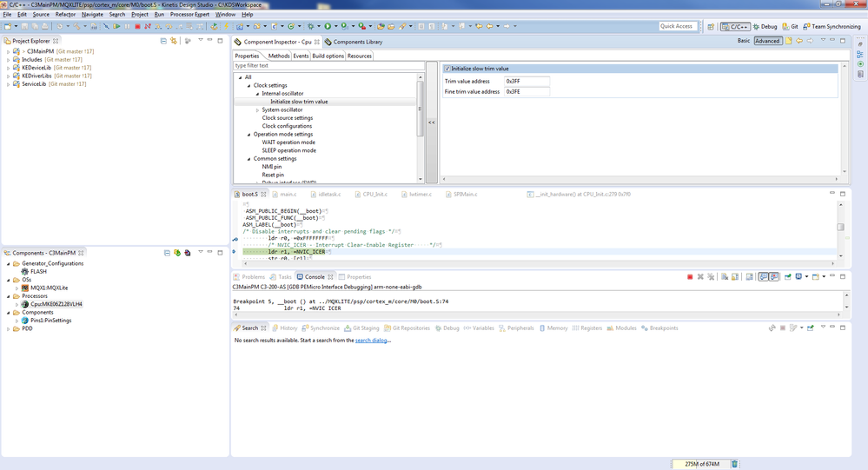Click the Open Perspective icon
This screenshot has width=868, height=470.
[x=711, y=27]
